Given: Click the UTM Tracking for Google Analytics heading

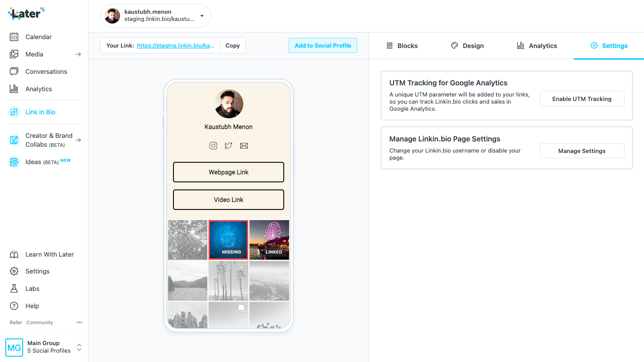Looking at the screenshot, I should pos(448,83).
